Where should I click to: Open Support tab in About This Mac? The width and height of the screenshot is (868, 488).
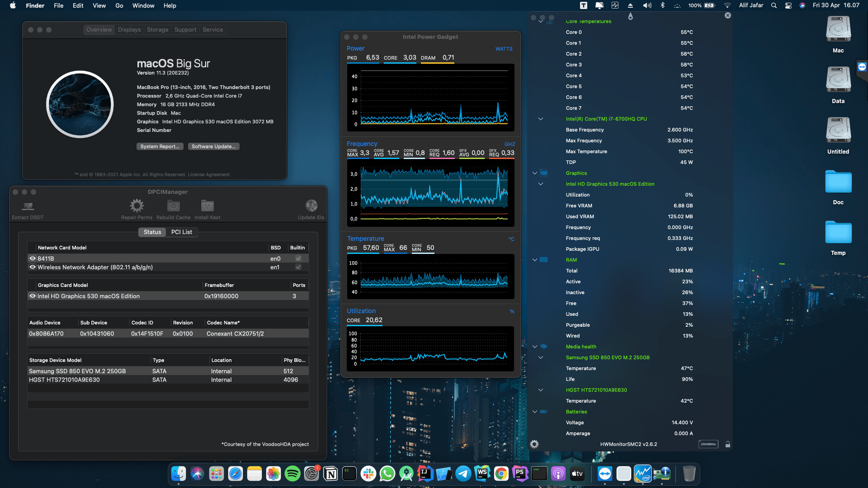[185, 30]
